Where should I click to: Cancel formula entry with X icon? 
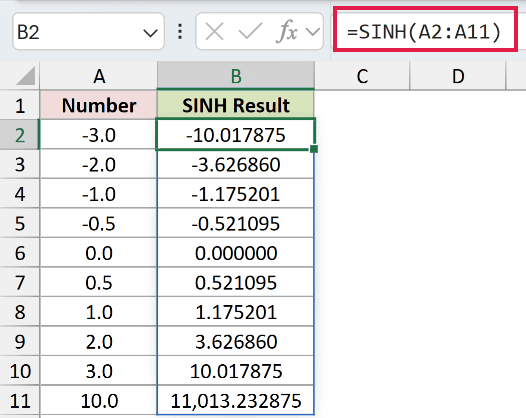[214, 32]
